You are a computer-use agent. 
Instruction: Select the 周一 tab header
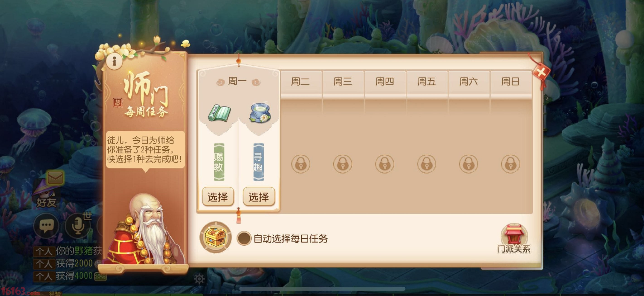pos(238,82)
